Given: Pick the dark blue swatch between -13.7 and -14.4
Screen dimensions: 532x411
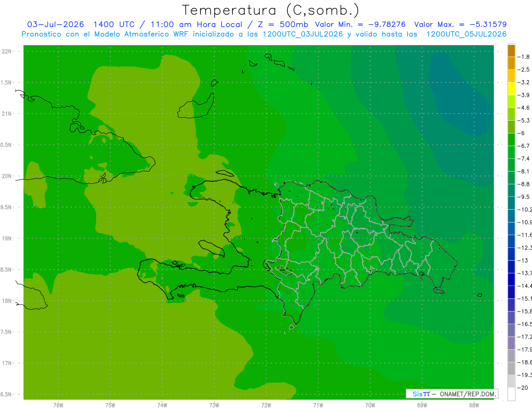Looking at the screenshot, I should pyautogui.click(x=511, y=279).
